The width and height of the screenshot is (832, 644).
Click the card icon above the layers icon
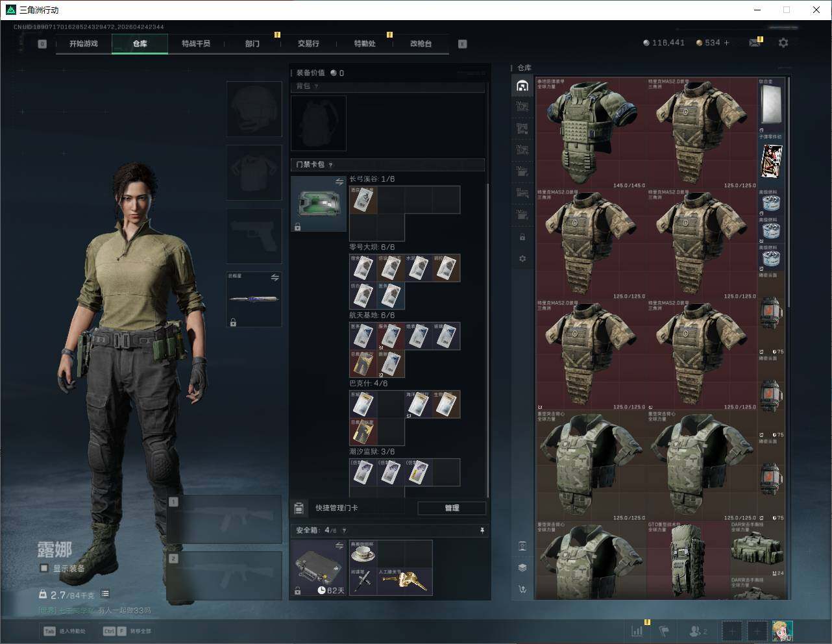click(522, 545)
